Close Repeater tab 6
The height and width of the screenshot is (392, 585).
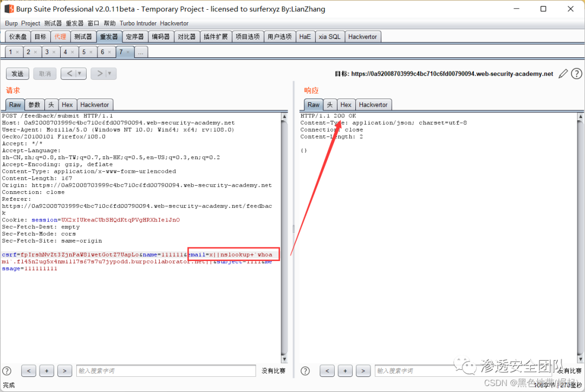pyautogui.click(x=109, y=52)
